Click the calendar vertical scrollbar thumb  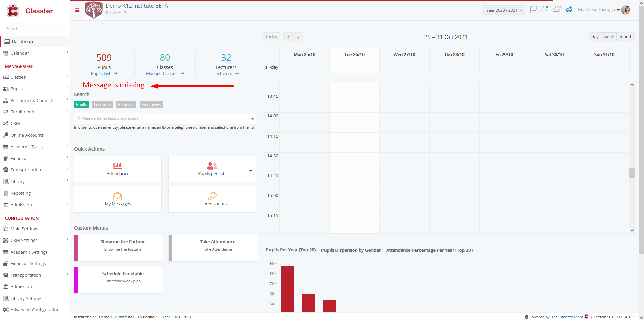point(632,173)
